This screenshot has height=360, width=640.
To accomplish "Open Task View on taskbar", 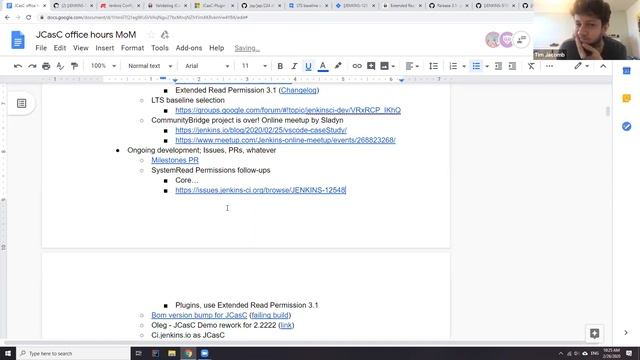I will 139,353.
